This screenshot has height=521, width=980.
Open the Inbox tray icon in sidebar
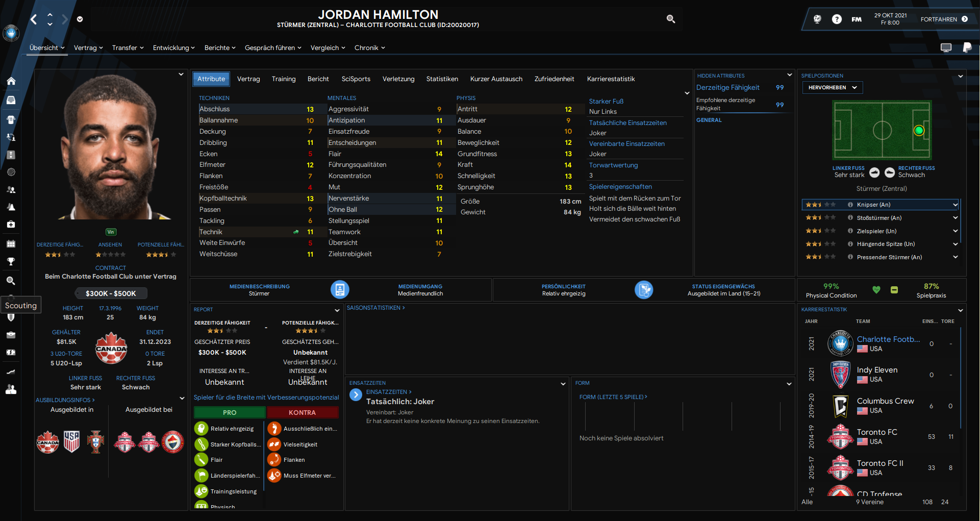pos(11,101)
